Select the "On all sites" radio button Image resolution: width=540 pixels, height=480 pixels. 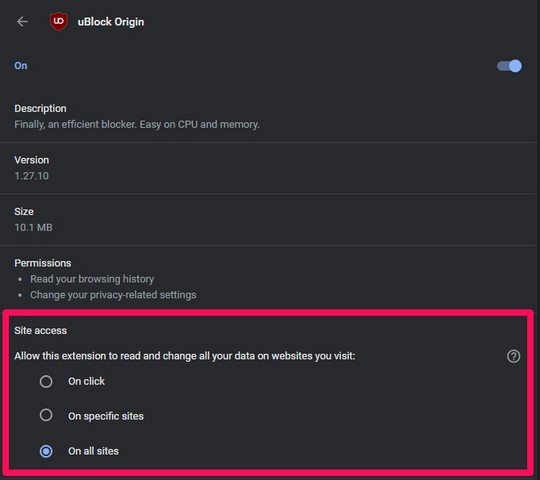[46, 451]
